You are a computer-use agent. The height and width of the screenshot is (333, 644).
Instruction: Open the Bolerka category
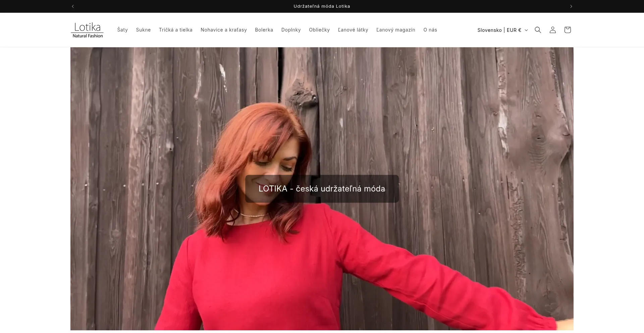click(264, 30)
